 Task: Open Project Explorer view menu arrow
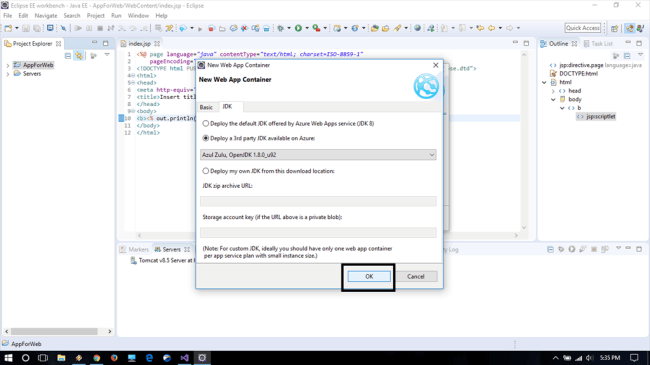pyautogui.click(x=107, y=55)
